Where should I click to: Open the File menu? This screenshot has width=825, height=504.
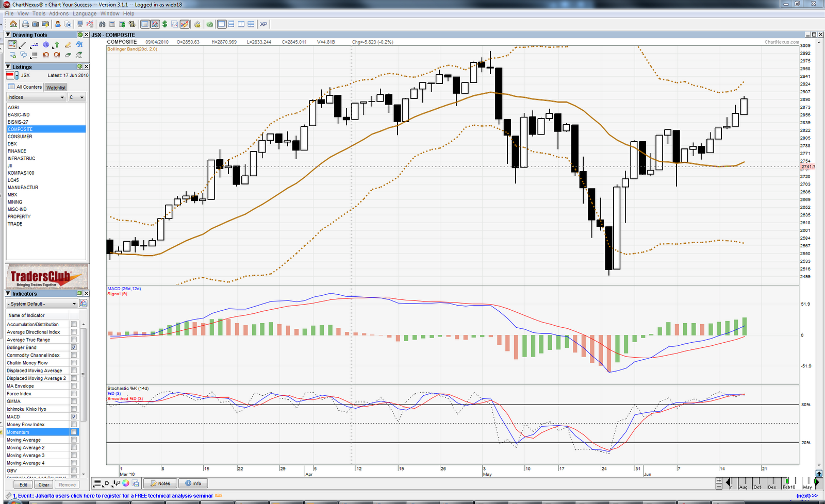click(x=9, y=13)
